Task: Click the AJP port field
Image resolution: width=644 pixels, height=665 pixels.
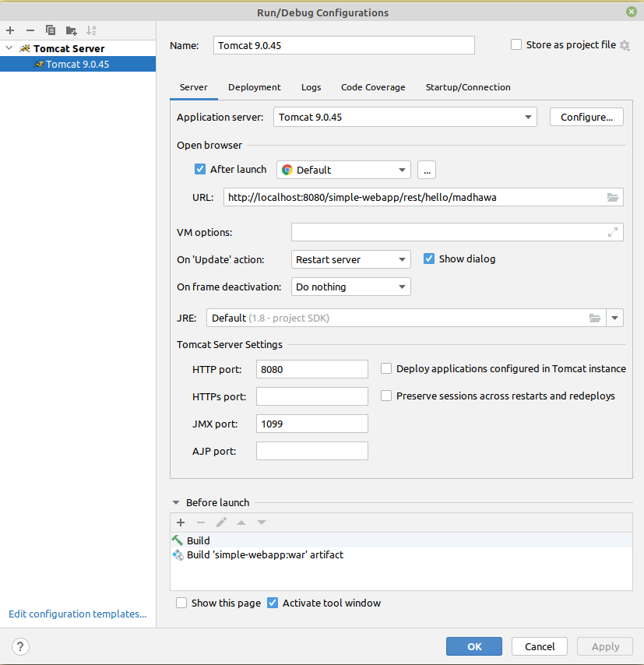Action: [x=312, y=451]
